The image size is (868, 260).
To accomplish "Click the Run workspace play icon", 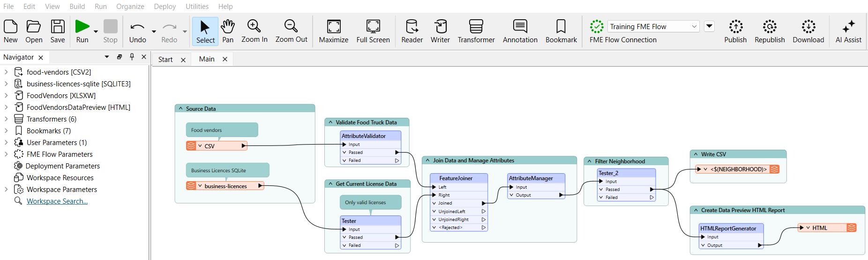I will click(82, 27).
